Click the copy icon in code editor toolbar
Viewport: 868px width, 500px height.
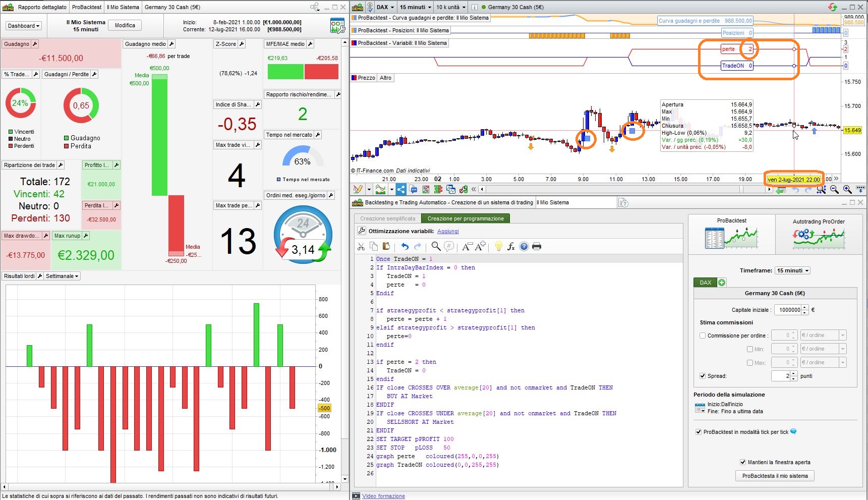[x=374, y=246]
